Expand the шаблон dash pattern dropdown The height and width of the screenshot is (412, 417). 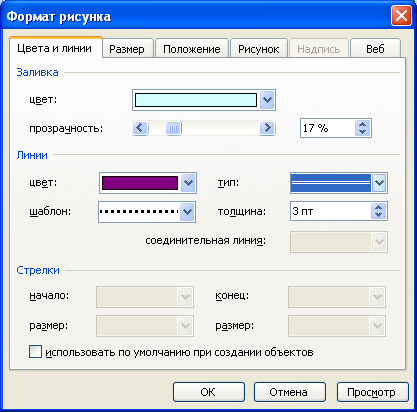tap(187, 212)
